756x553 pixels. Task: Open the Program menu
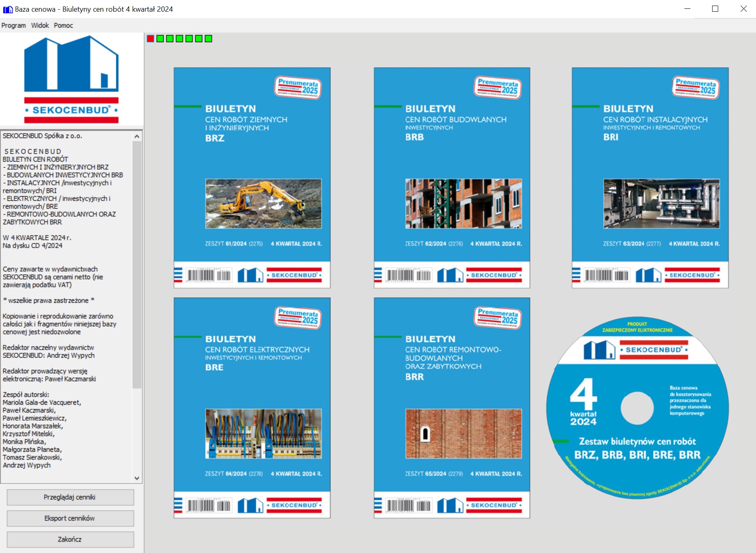pos(14,25)
